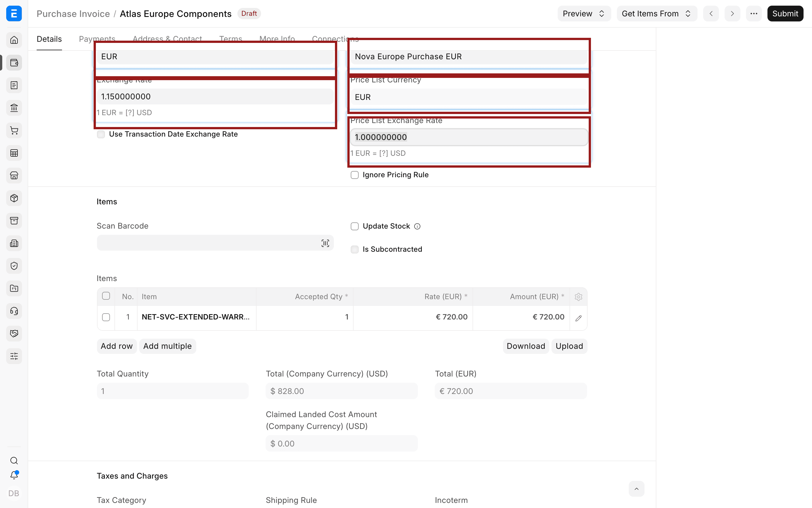Edit the NET-SVC-EXTENDED-WARR row with pencil icon

[578, 318]
